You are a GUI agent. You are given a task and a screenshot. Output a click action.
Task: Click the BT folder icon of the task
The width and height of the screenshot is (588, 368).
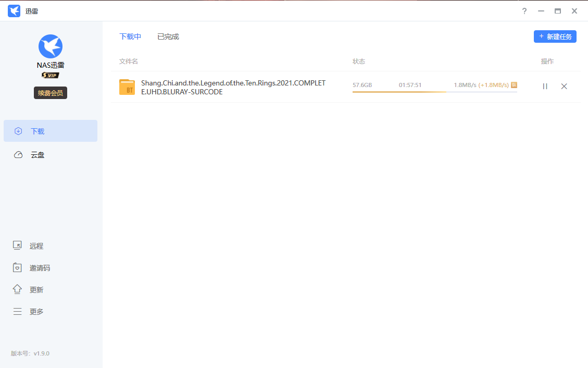pos(127,87)
